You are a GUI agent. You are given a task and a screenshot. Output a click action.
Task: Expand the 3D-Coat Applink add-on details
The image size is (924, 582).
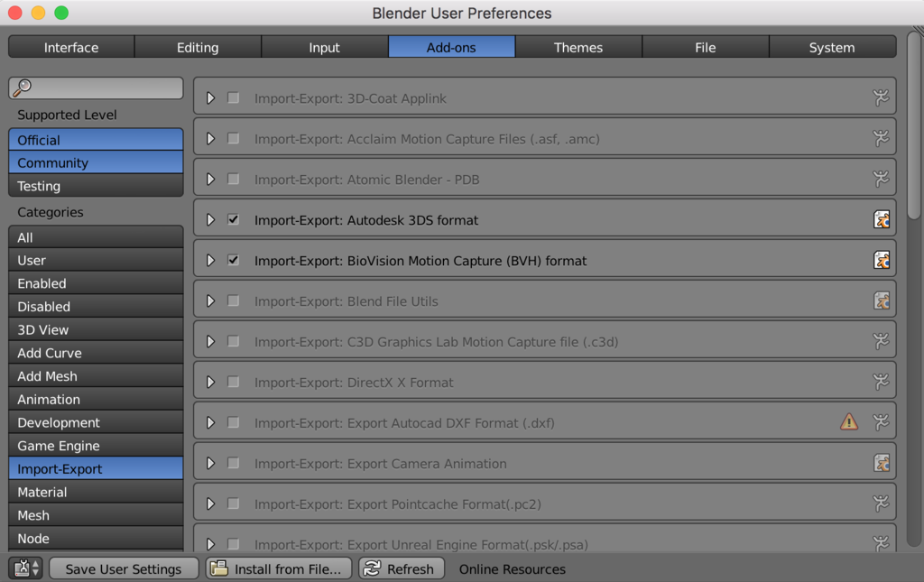(210, 97)
